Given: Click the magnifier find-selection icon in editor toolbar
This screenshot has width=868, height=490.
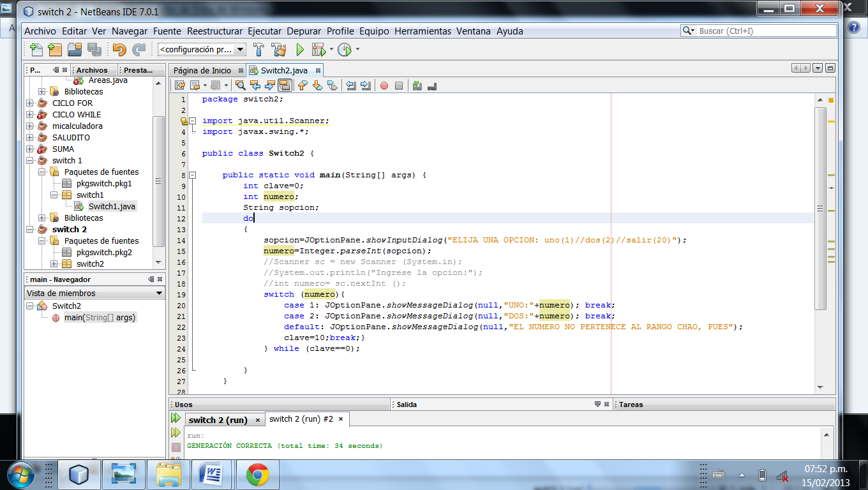Looking at the screenshot, I should [240, 85].
